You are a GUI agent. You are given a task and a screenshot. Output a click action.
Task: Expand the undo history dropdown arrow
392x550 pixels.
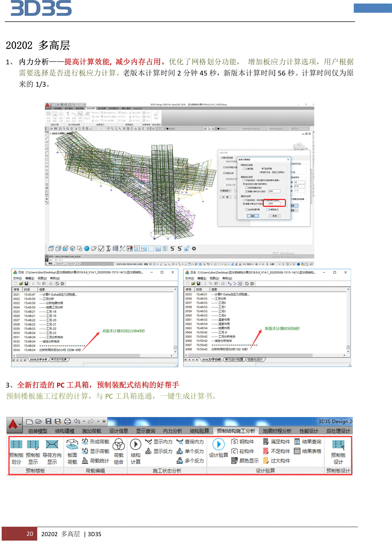84,422
